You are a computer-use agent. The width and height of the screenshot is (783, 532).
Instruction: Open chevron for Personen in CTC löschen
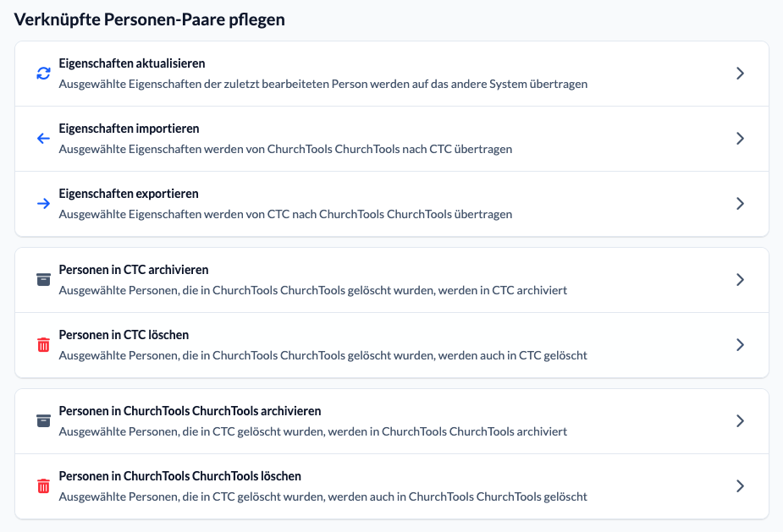coord(740,345)
